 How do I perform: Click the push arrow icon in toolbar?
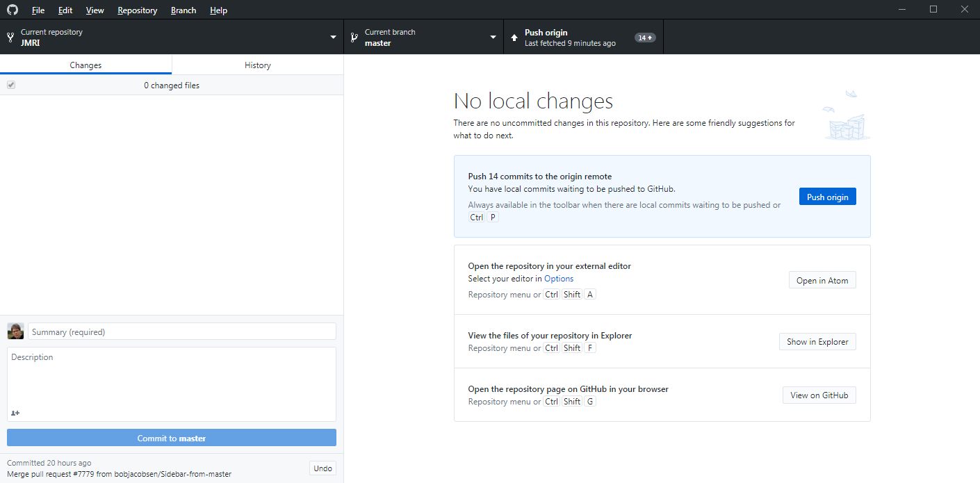coord(514,38)
